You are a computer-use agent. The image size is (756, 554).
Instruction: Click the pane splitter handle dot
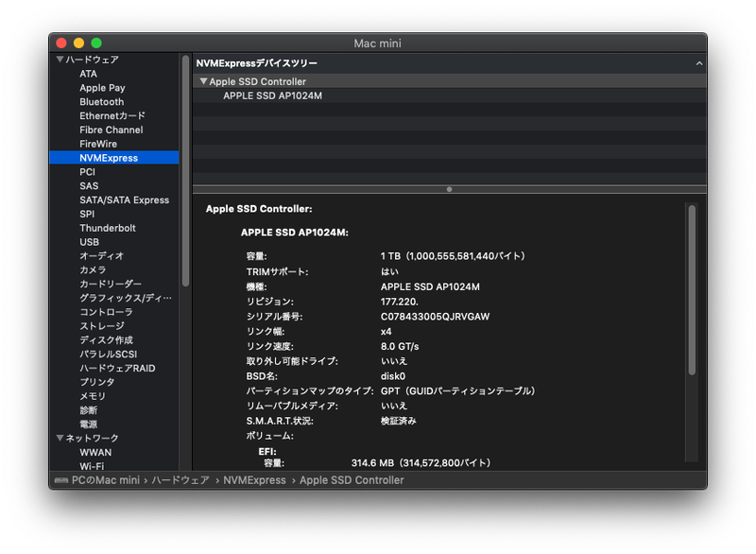tap(449, 189)
